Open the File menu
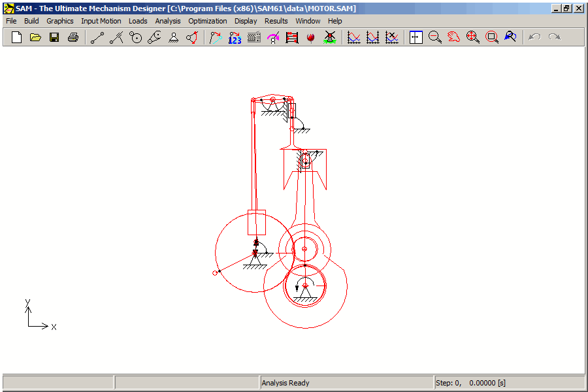Screen dimensions: 588x392 [x=11, y=21]
